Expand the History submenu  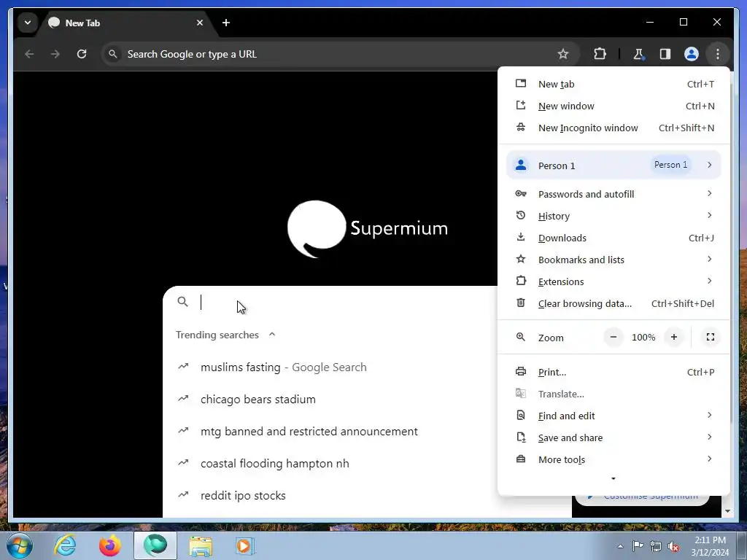tap(614, 216)
